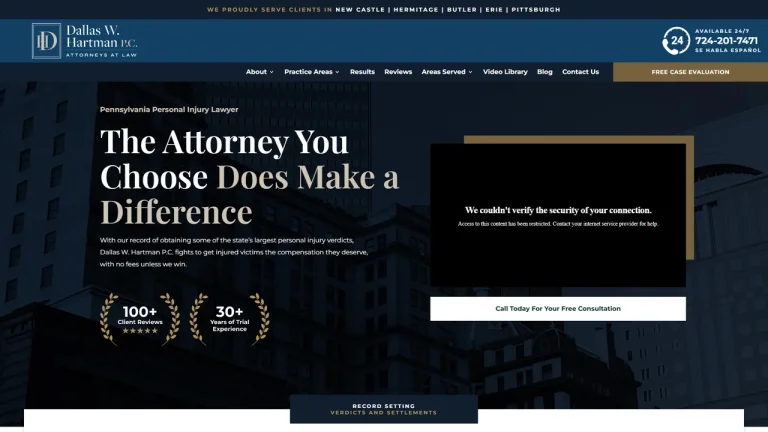Open the About menu

coord(256,72)
